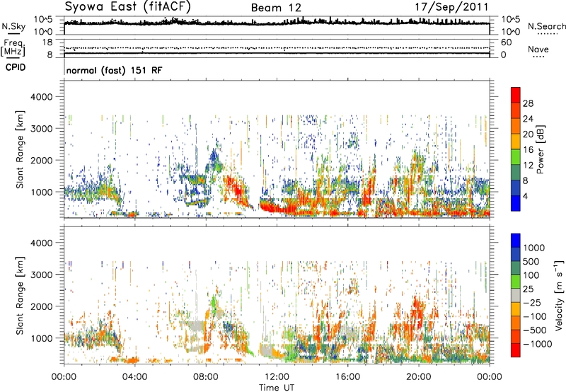The image size is (566, 392).
Task: Select the "normal (fast) 151 RF" text
Action: [115, 70]
